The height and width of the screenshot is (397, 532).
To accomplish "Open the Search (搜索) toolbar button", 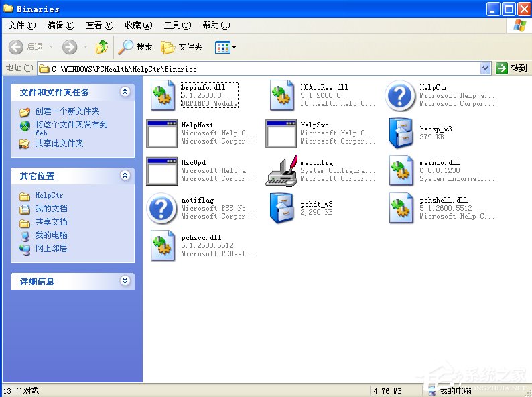I will (136, 47).
